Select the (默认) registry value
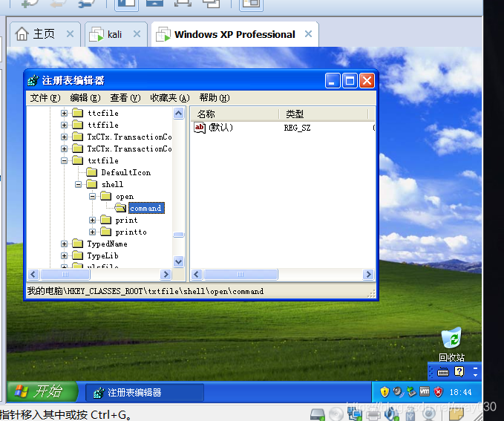 [x=220, y=128]
